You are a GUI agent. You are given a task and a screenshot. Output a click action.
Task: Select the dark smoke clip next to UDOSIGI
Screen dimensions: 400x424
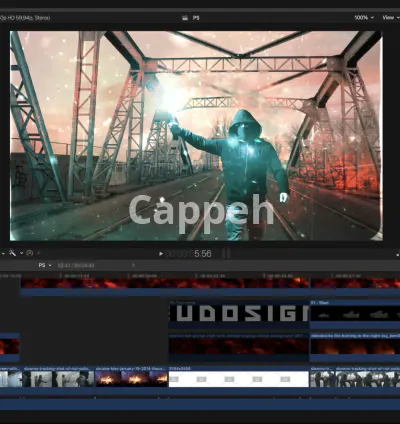click(355, 314)
